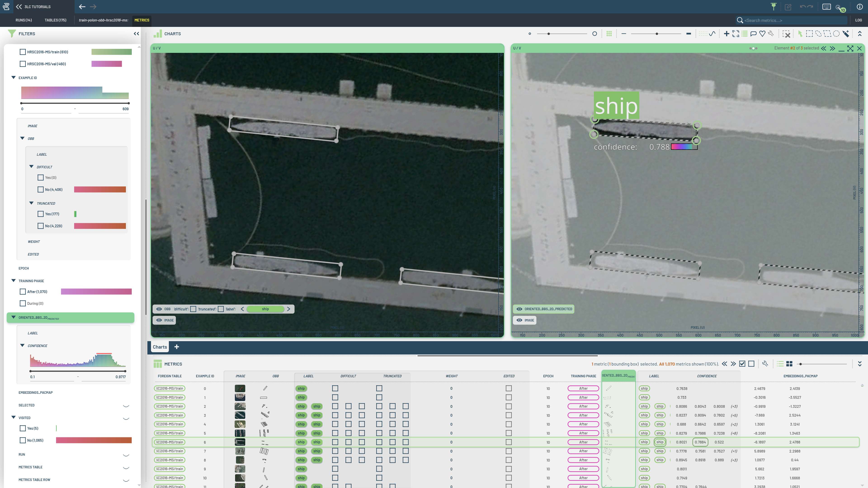The image size is (868, 488).
Task: Open the keyboard shortcuts icon
Action: point(826,7)
